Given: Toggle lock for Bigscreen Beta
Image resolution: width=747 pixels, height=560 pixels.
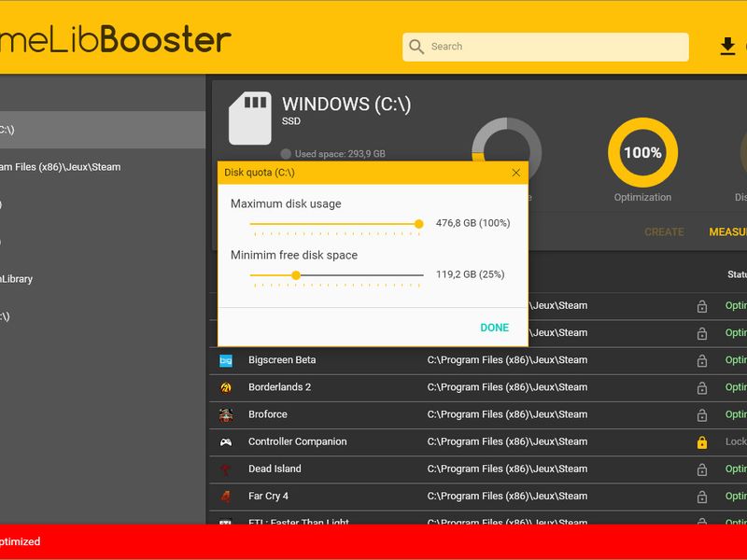Looking at the screenshot, I should (702, 360).
